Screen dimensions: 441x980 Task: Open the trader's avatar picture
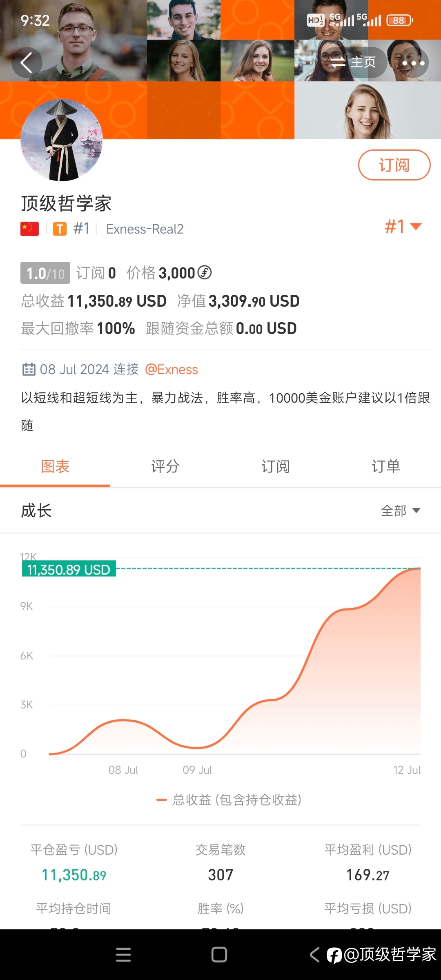point(62,140)
